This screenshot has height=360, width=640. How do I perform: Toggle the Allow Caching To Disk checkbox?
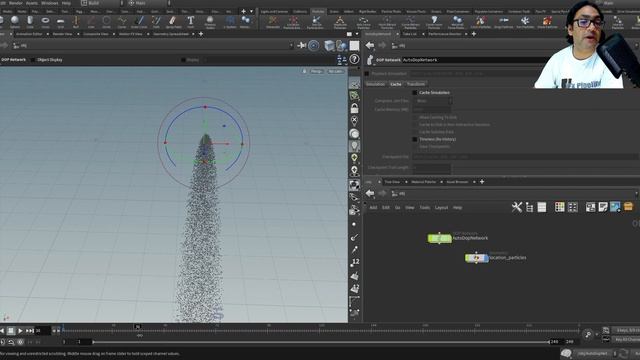[x=415, y=117]
